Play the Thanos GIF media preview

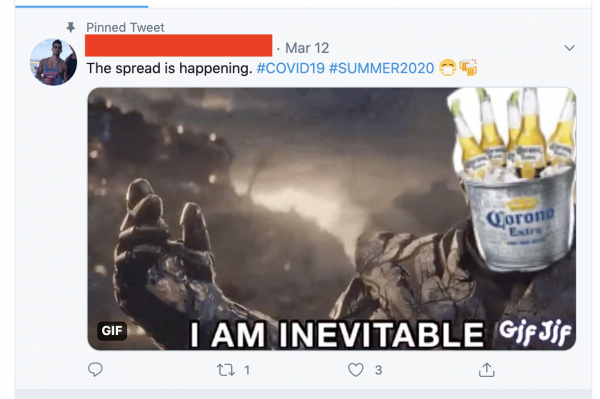point(331,218)
